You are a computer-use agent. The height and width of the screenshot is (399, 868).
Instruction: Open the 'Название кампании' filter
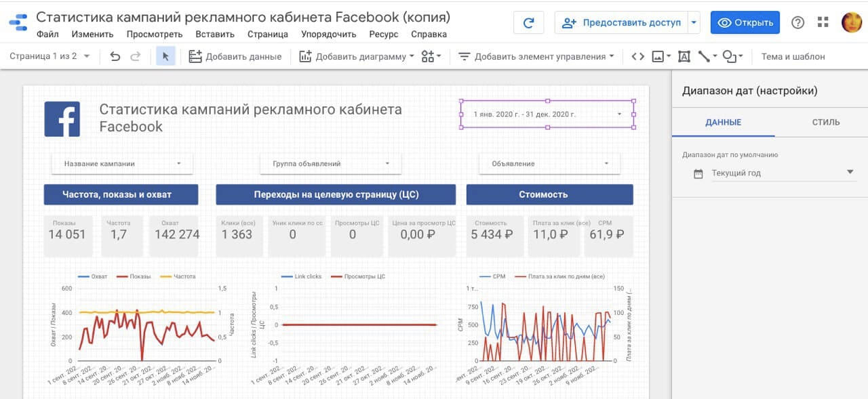pos(122,163)
